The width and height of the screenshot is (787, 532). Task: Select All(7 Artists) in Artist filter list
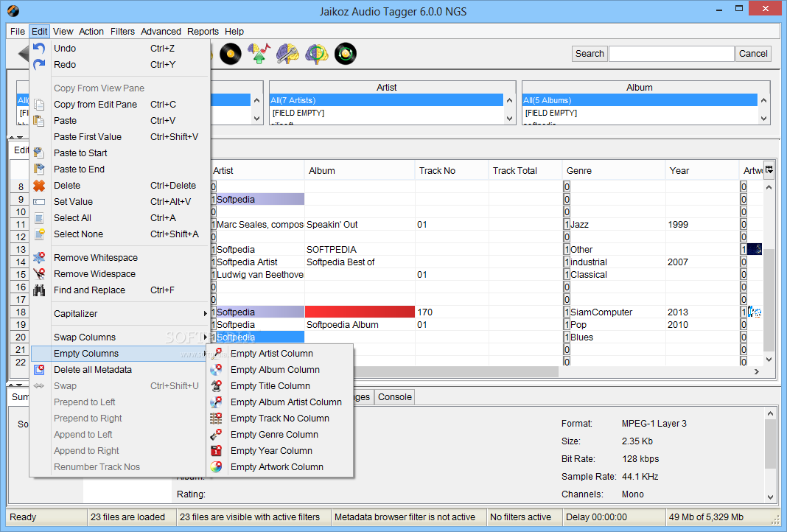click(x=386, y=100)
